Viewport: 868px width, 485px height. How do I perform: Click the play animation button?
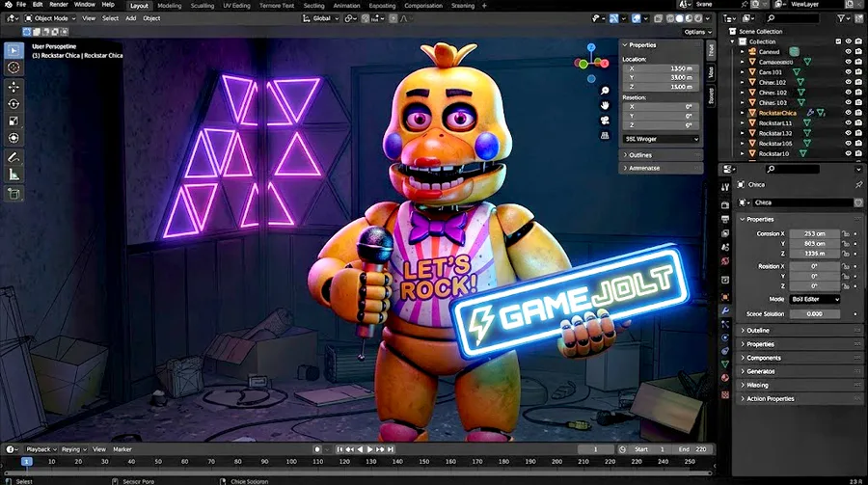click(369, 449)
